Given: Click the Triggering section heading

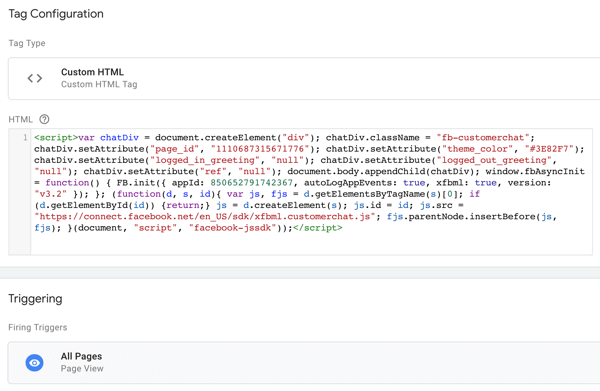Looking at the screenshot, I should pos(35,299).
